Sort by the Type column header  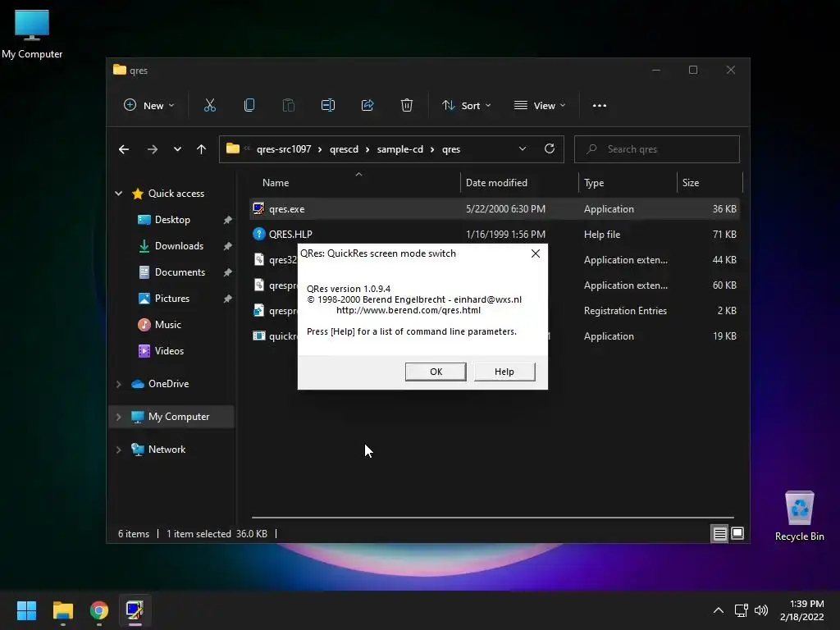tap(594, 183)
